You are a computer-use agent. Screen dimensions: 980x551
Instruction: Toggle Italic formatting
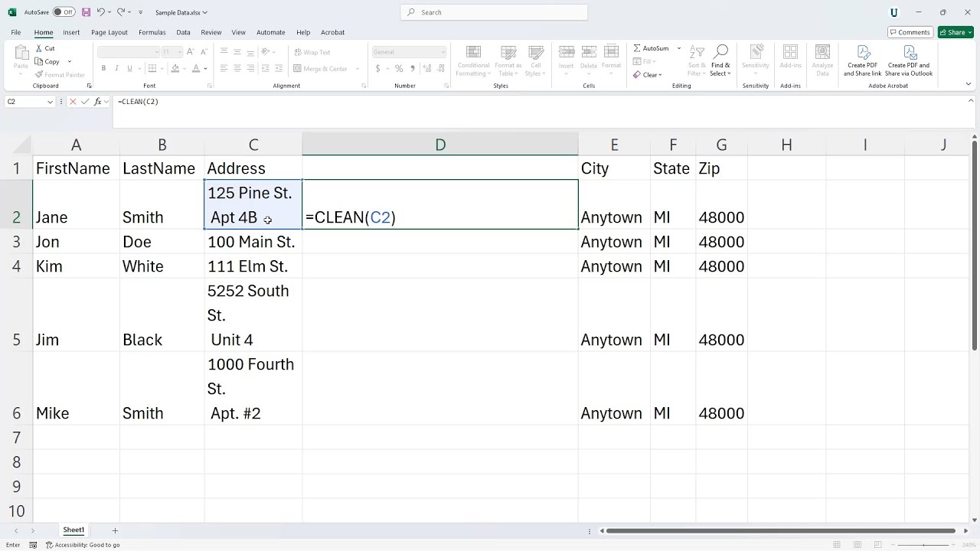coord(116,68)
